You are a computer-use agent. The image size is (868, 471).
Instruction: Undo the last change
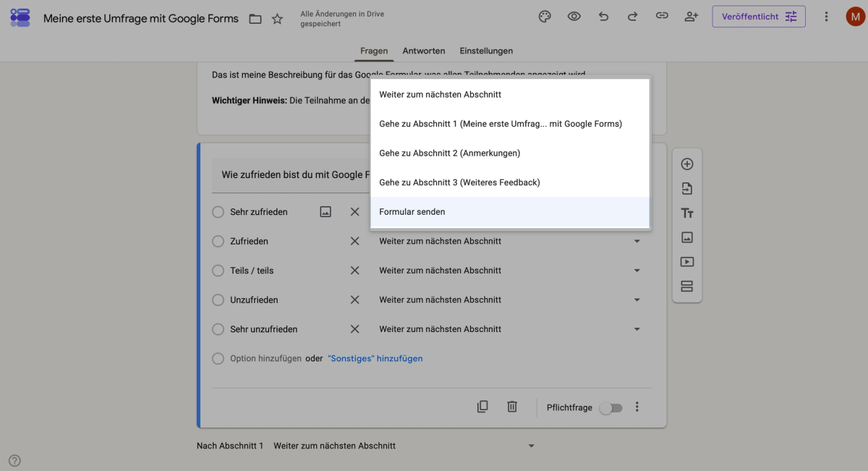coord(603,17)
